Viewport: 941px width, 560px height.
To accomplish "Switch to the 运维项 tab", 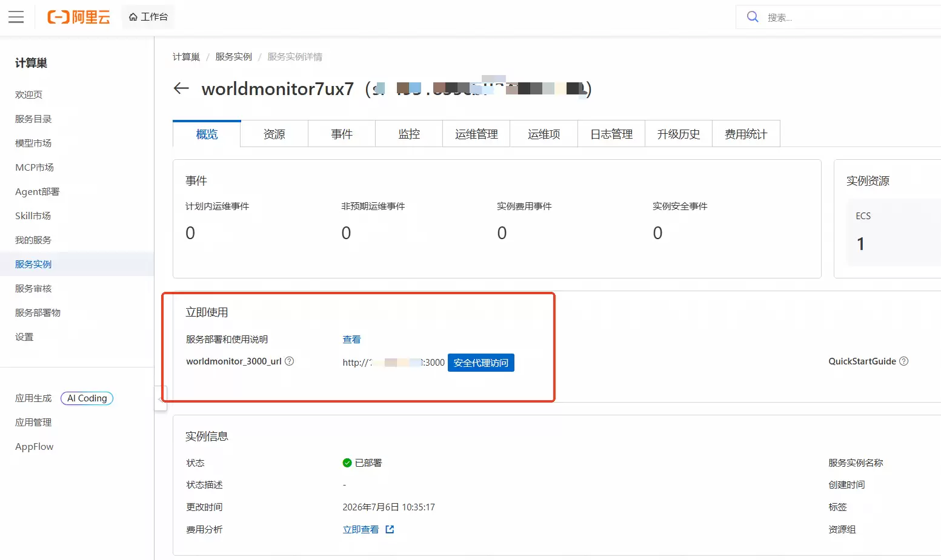I will pyautogui.click(x=544, y=134).
